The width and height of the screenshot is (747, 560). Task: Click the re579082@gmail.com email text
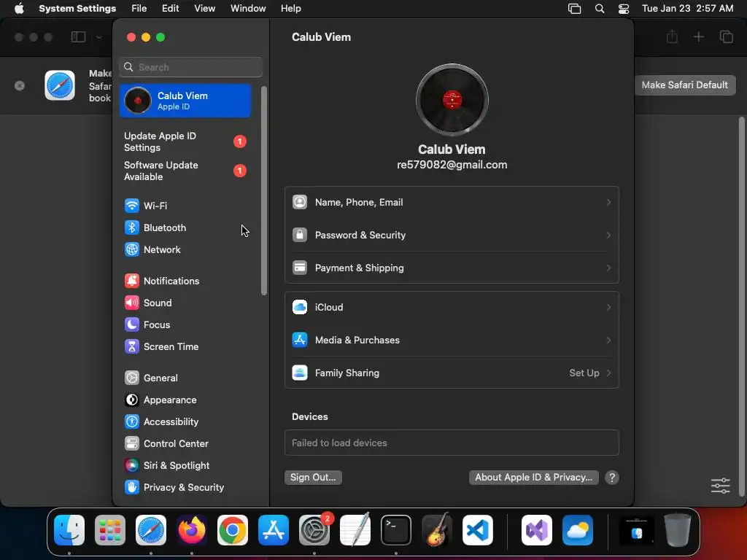coord(452,165)
